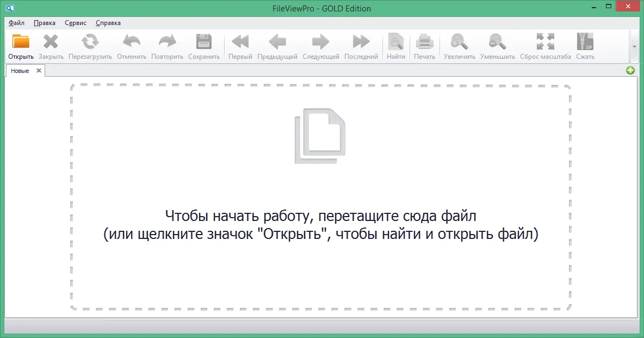Zoom out with Уменьшить magnifier
The image size is (644, 338).
[497, 42]
